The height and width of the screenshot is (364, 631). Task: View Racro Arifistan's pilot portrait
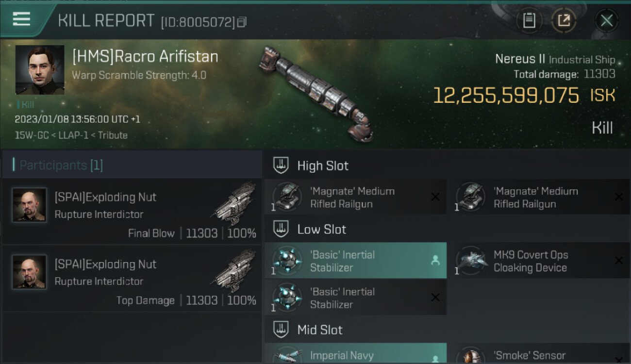click(40, 70)
